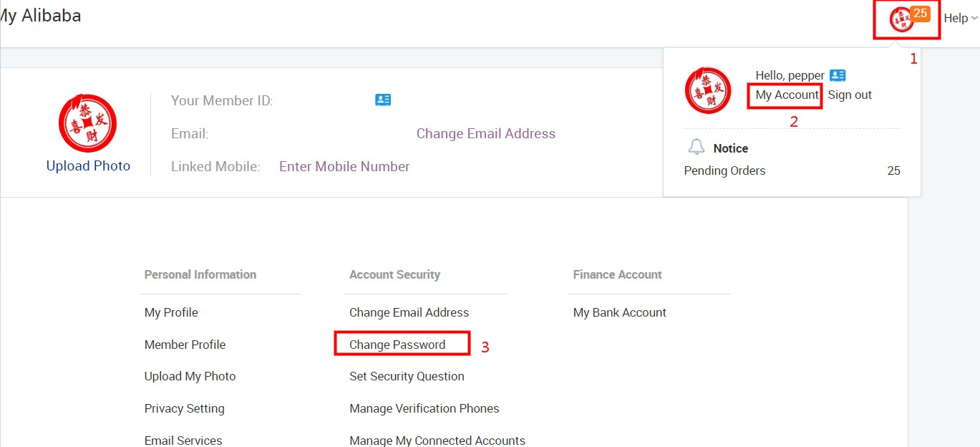Viewport: 980px width, 447px height.
Task: Open My Profile under Personal Information
Action: pyautogui.click(x=171, y=312)
